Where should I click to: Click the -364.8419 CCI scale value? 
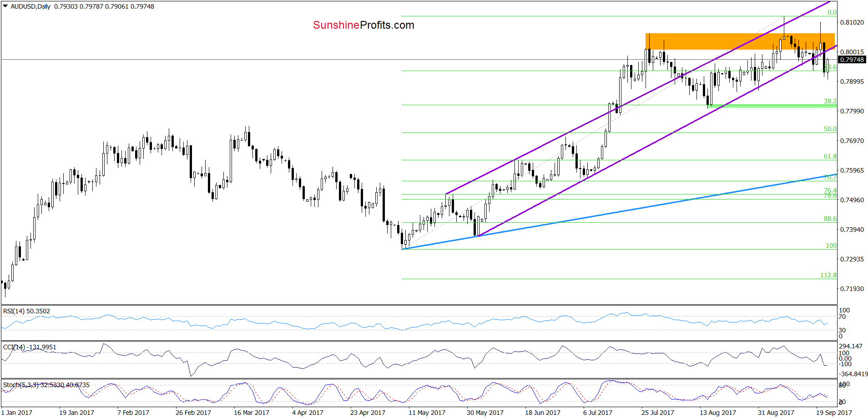853,374
